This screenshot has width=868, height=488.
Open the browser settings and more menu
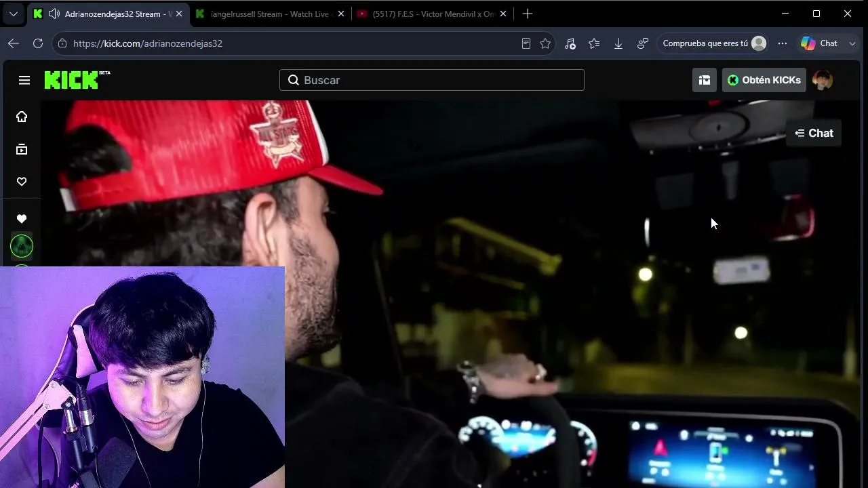(x=783, y=43)
